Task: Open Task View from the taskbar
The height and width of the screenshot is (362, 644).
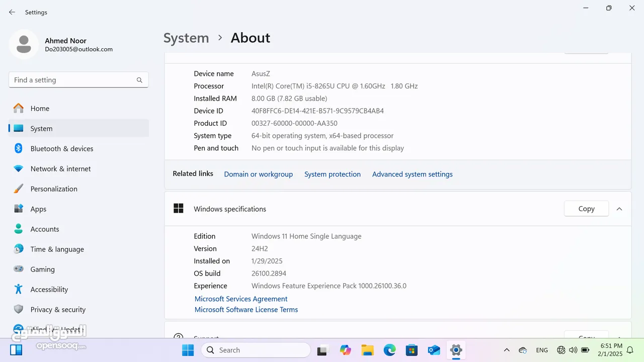Action: [323, 350]
